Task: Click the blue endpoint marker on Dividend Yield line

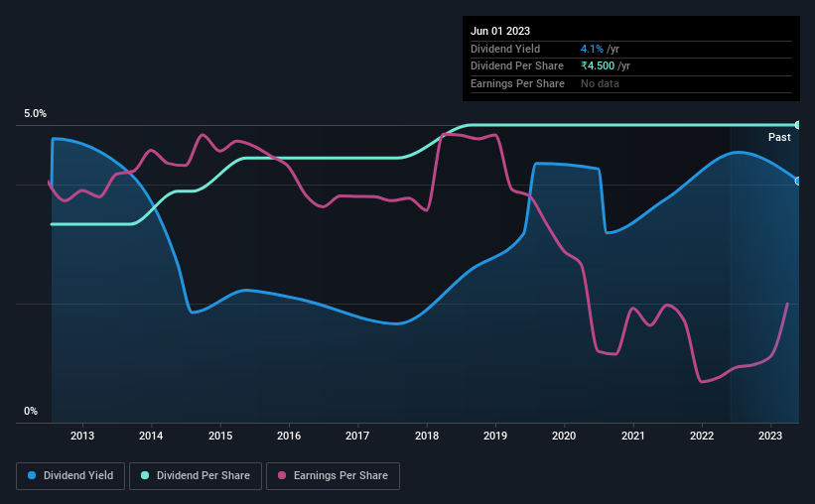Action: (798, 181)
